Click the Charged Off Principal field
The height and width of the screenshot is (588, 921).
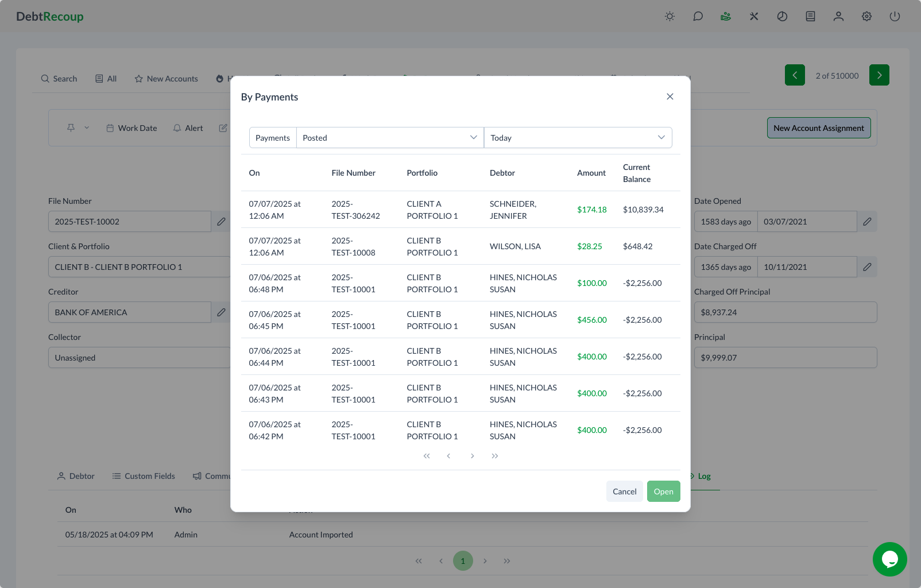coord(785,312)
